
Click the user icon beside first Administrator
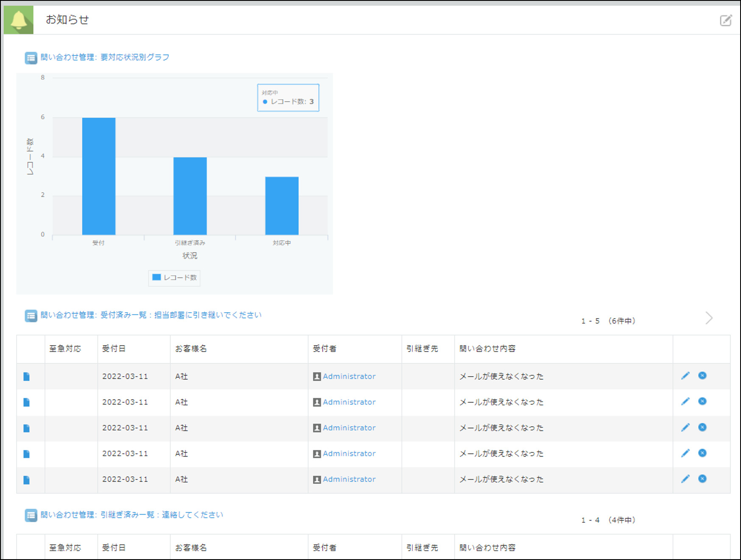317,377
